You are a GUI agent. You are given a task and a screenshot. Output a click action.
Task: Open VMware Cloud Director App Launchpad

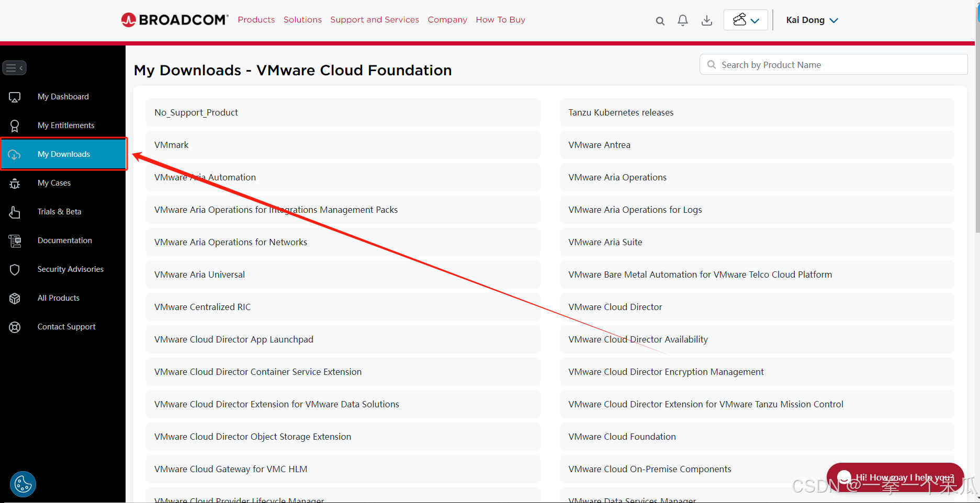tap(343, 339)
